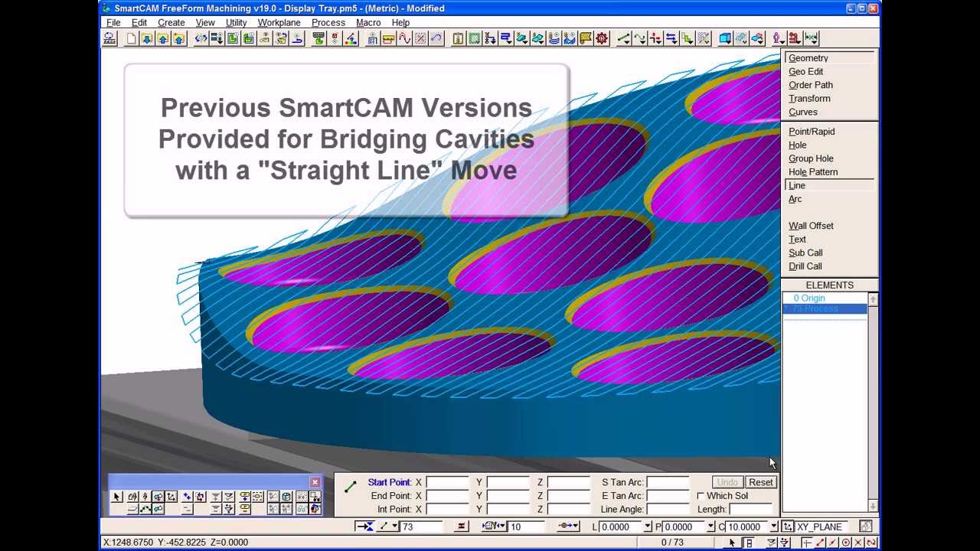Image resolution: width=980 pixels, height=551 pixels.
Task: Click the Reset button
Action: coord(760,482)
